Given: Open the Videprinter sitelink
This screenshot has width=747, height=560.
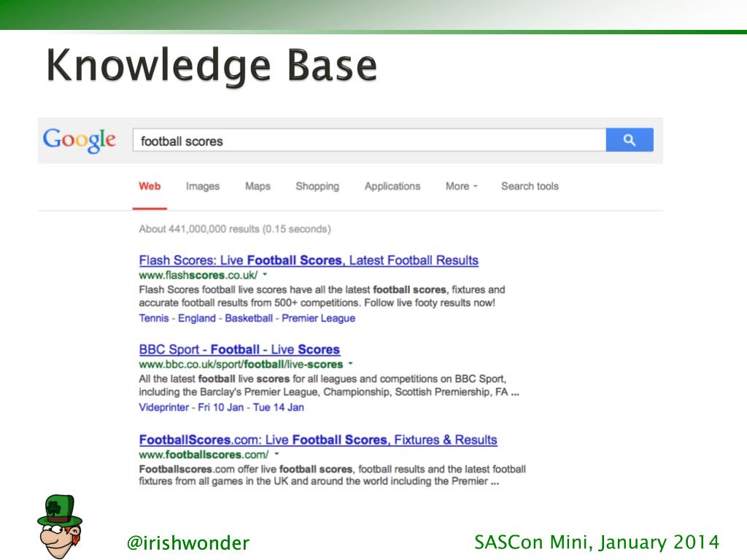Looking at the screenshot, I should point(164,408).
